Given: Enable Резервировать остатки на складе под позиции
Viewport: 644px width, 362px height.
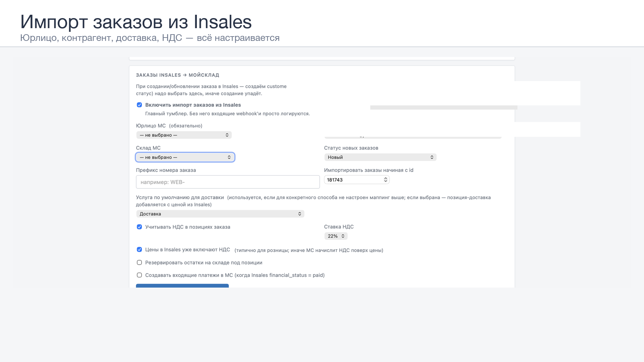Looking at the screenshot, I should (x=139, y=262).
